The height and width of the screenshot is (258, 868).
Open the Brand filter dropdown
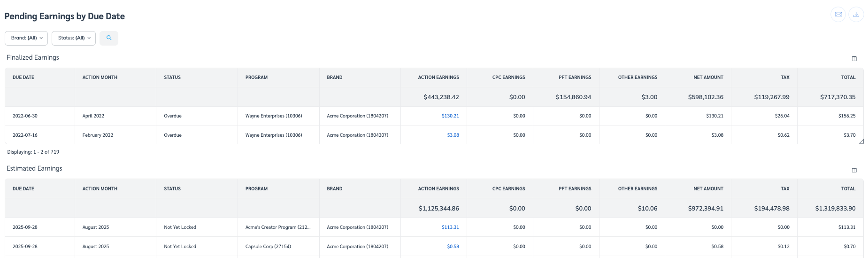(26, 38)
